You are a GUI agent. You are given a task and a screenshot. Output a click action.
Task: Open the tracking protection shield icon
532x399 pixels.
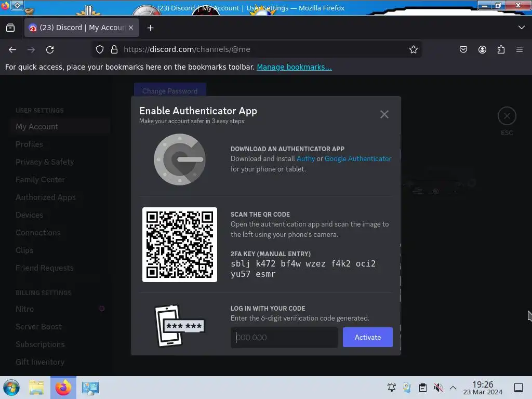pos(99,49)
